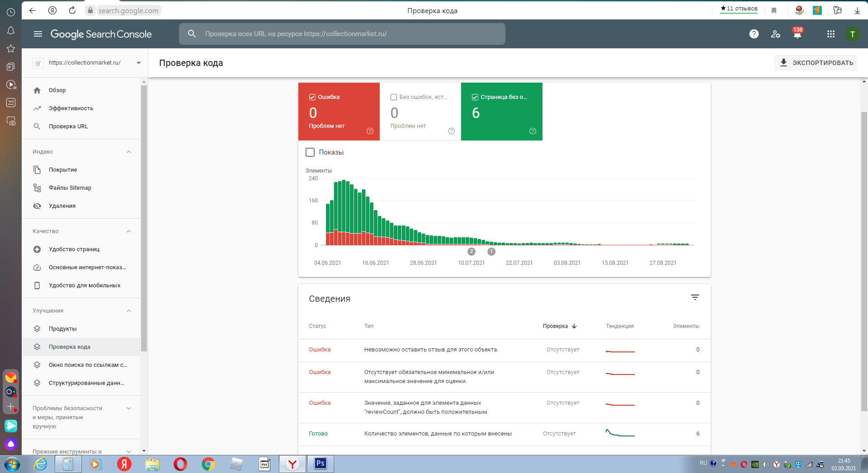Collapse the Улучшения section
This screenshot has height=473, width=868.
point(129,311)
